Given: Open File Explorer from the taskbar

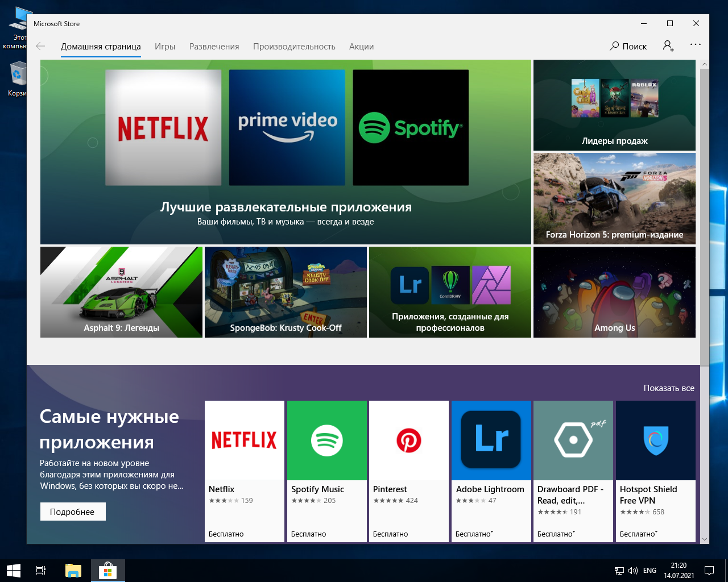Looking at the screenshot, I should click(x=73, y=570).
